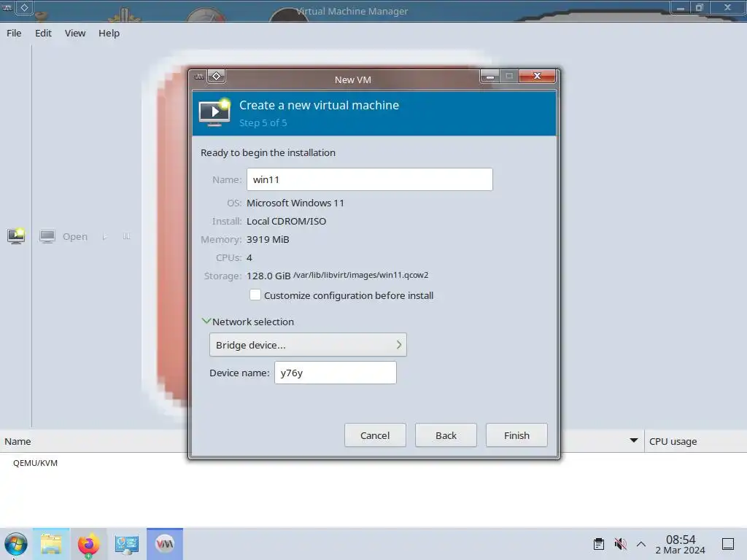Open the Edit menu
747x560 pixels.
(43, 33)
